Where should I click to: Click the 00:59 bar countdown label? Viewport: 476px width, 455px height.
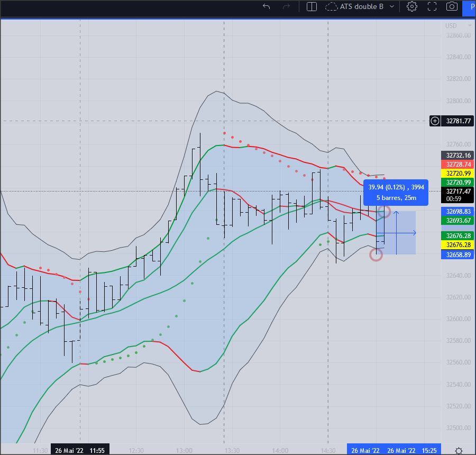tap(454, 199)
